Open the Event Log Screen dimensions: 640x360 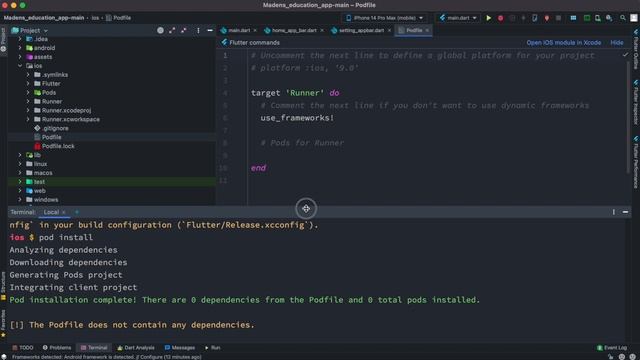click(x=612, y=348)
